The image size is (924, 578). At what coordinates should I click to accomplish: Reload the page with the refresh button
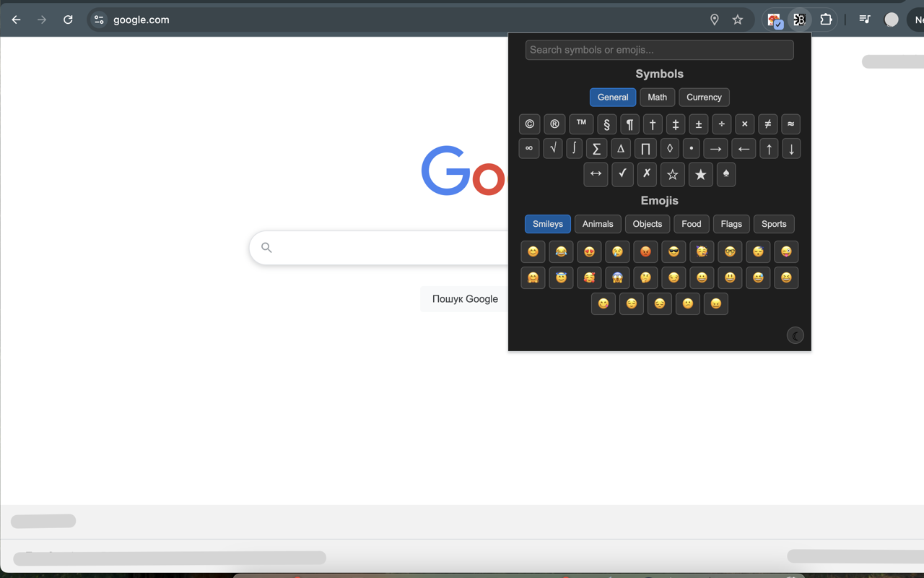[x=68, y=20]
